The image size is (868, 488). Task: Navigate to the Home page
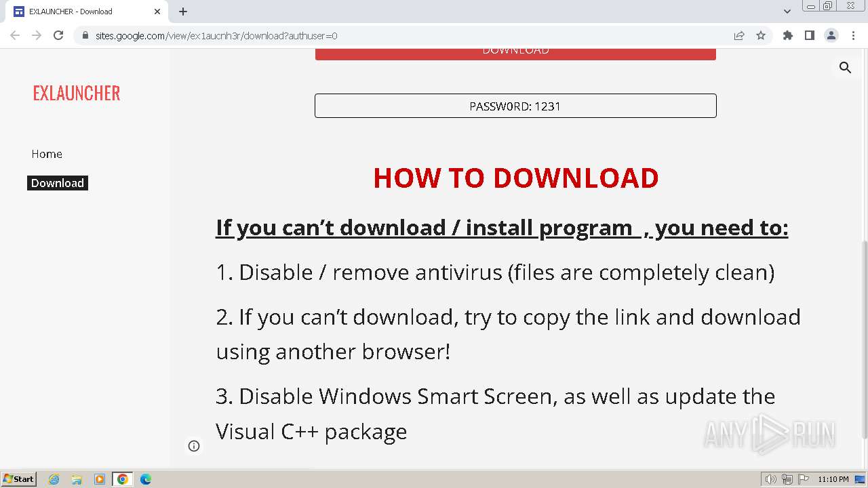pos(47,154)
